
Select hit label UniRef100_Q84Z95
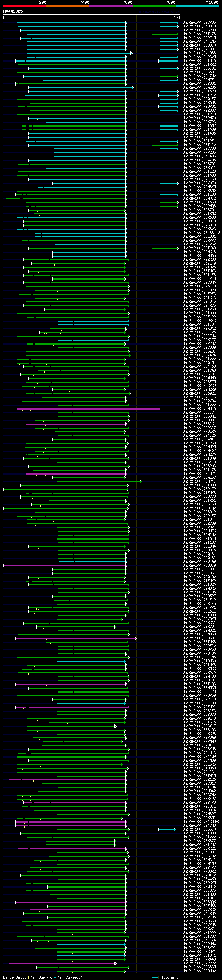199,160
